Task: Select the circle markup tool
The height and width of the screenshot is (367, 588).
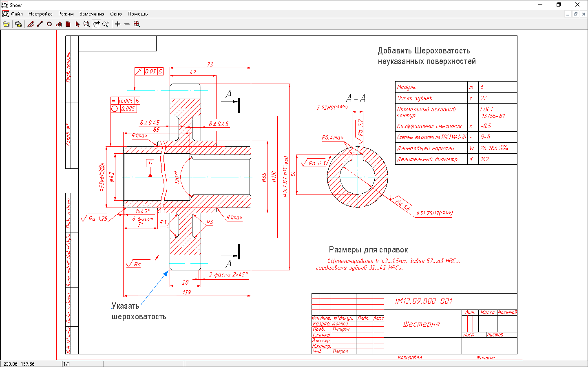Action: 49,24
